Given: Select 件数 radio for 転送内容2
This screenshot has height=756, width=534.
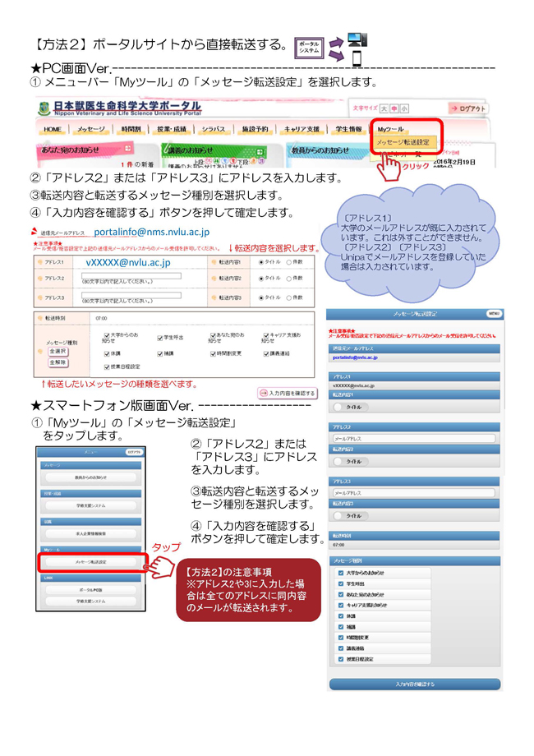Looking at the screenshot, I should [x=288, y=279].
